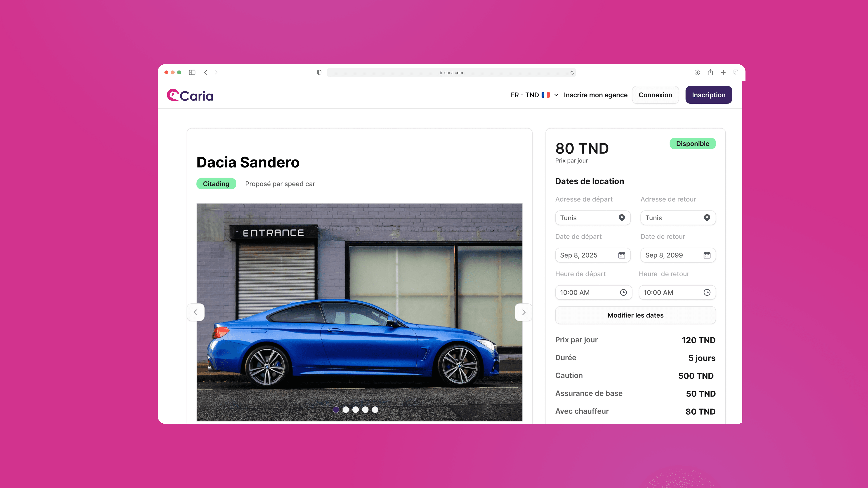
Task: Click the Adresse de départ Tunis field
Action: (x=593, y=218)
